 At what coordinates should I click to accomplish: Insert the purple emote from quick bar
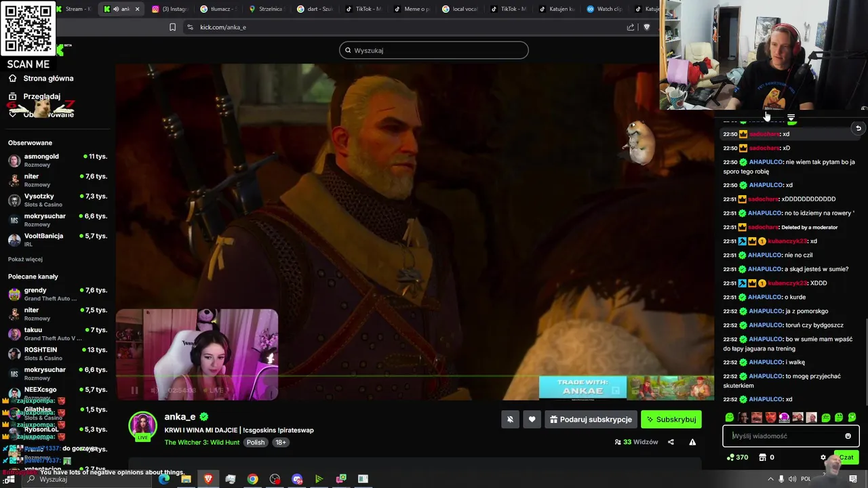coord(784,418)
